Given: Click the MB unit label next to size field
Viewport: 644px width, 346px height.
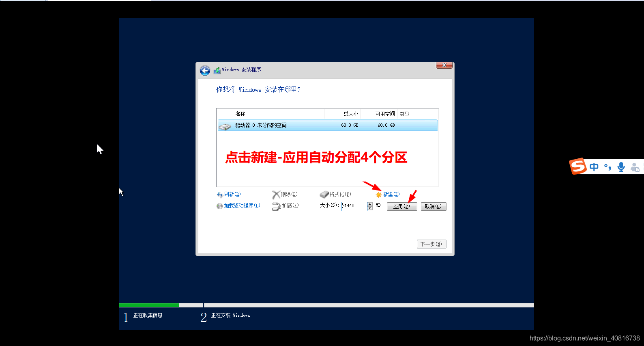Looking at the screenshot, I should [378, 205].
